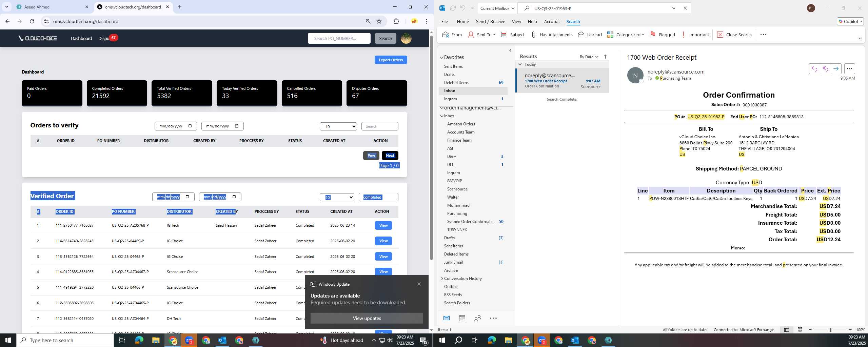This screenshot has width=868, height=347.
Task: Open the View ribbon tab
Action: [x=516, y=21]
